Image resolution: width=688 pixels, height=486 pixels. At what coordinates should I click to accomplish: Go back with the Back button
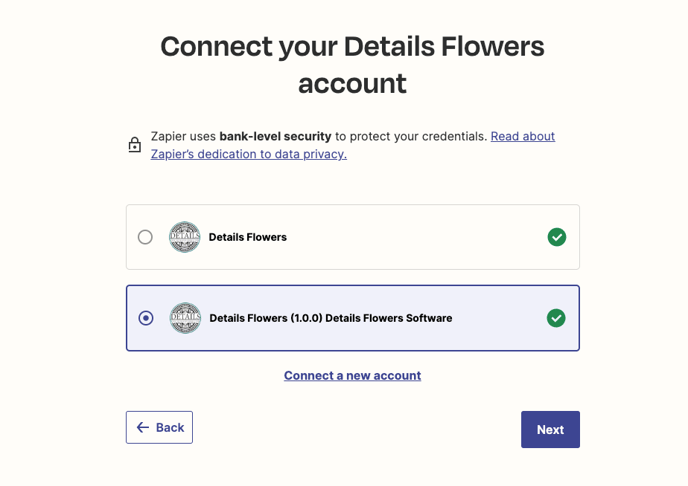[x=159, y=427]
